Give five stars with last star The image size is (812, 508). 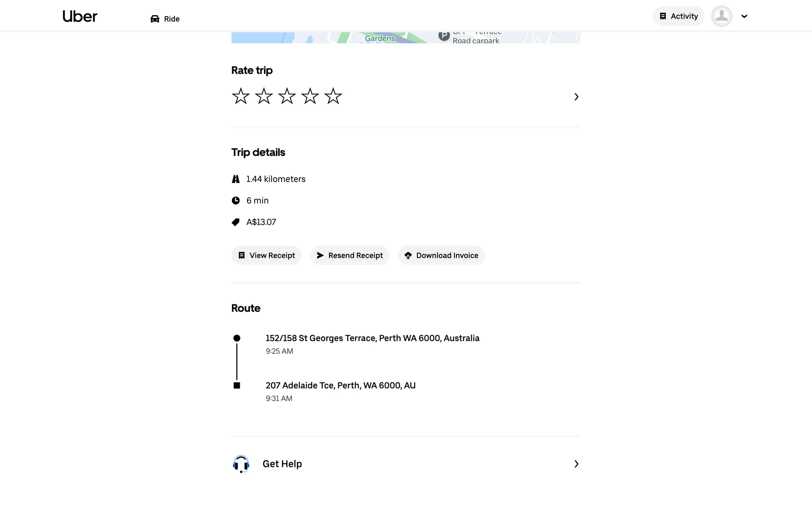pos(333,96)
